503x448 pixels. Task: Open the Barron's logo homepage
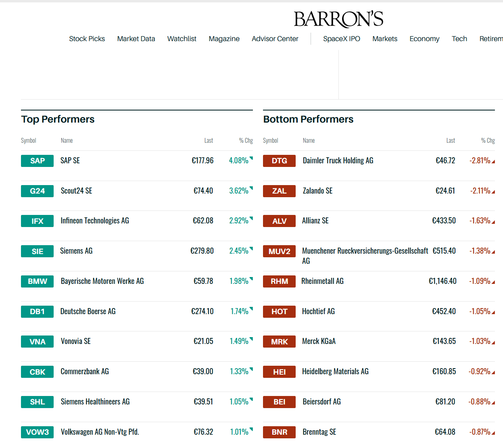click(338, 19)
